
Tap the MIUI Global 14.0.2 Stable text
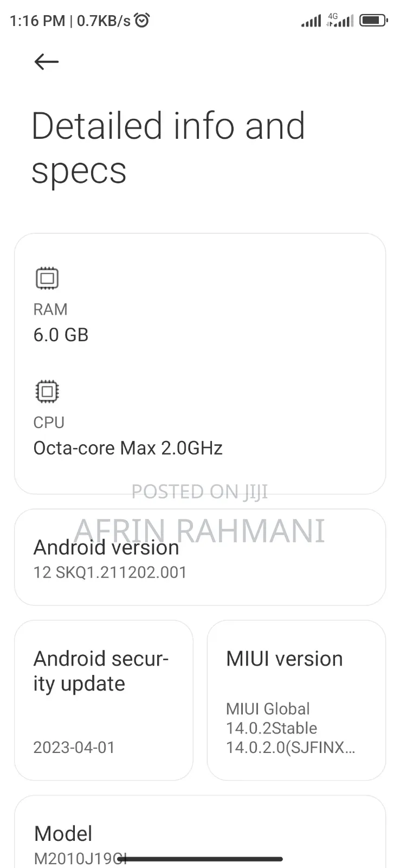point(290,728)
